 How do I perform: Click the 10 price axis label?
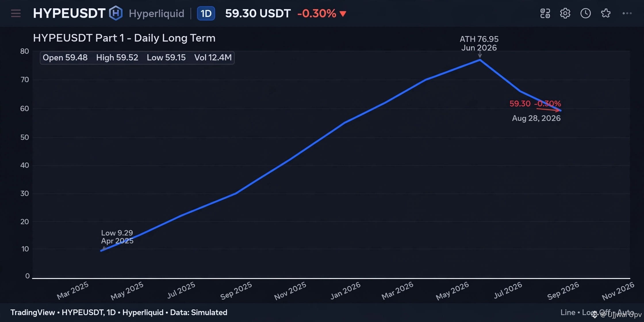pyautogui.click(x=25, y=249)
